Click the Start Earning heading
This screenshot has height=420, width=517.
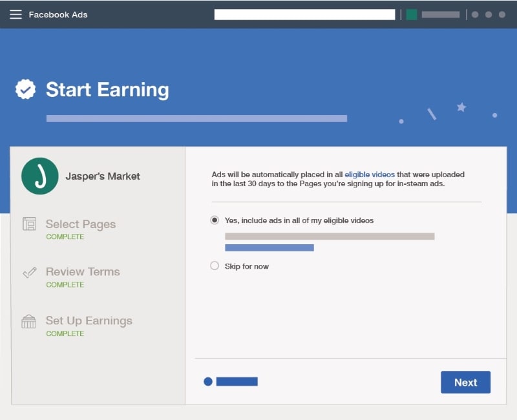pos(107,89)
